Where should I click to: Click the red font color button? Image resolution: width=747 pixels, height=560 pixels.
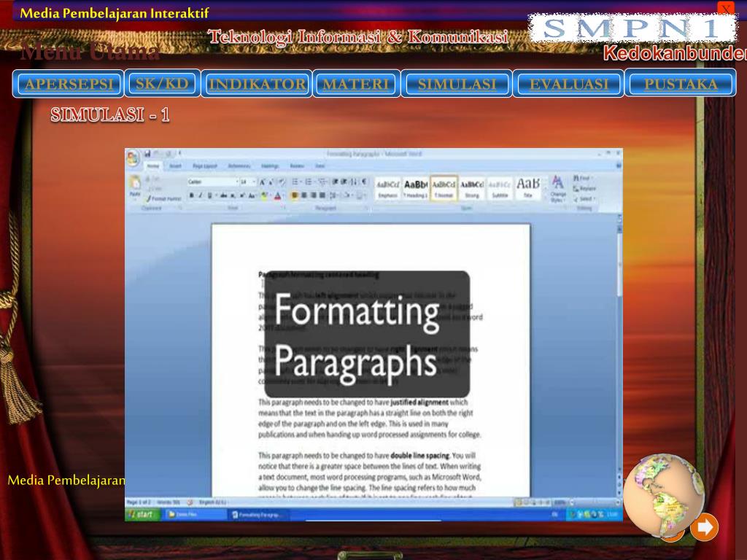click(277, 195)
